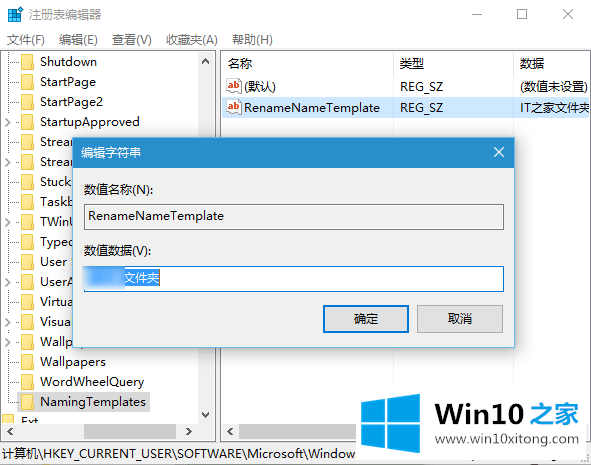Click the string icon beside (默认) value
Viewport: 591px width, 465px height.
click(234, 86)
